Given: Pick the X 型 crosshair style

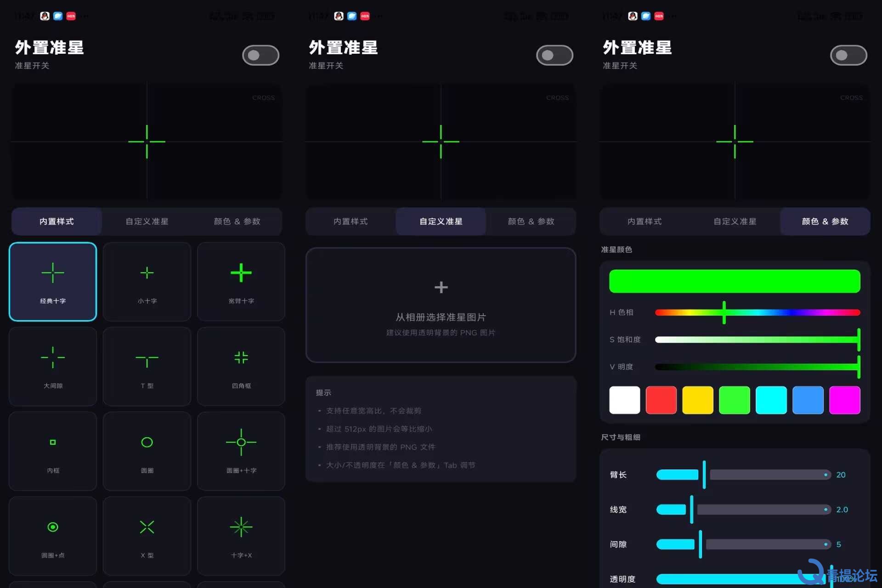Looking at the screenshot, I should coord(147,536).
